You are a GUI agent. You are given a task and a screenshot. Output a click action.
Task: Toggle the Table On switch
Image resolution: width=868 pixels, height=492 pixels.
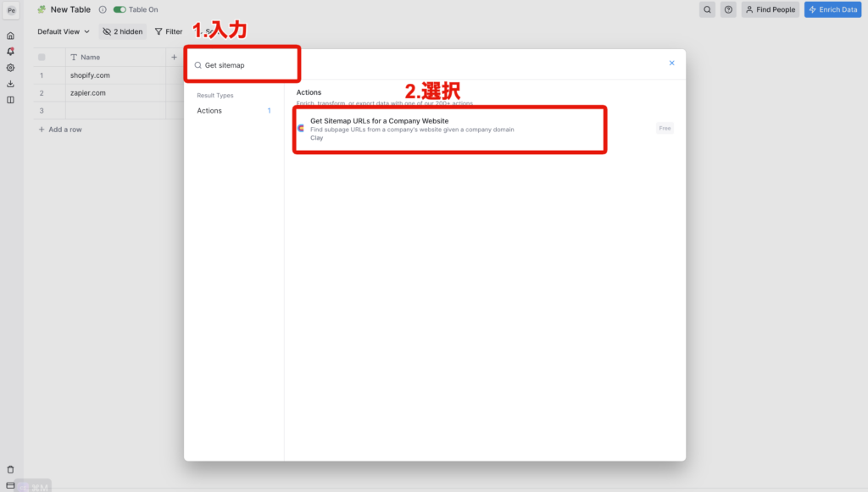pos(120,9)
